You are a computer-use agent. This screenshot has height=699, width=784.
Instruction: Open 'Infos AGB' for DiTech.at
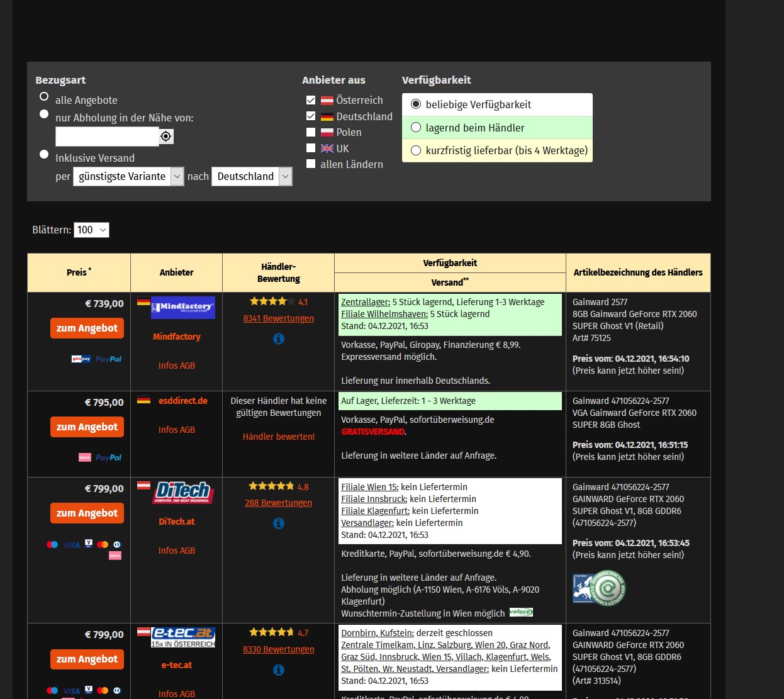click(177, 551)
